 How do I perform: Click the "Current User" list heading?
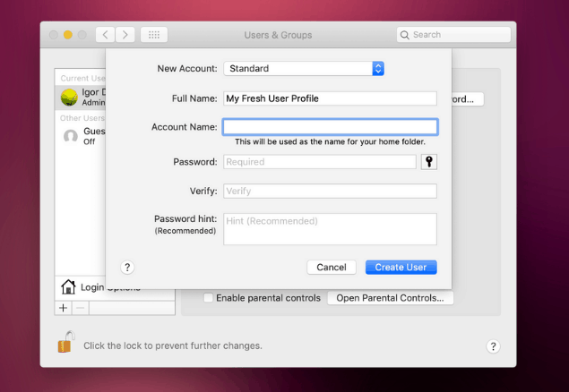[82, 78]
